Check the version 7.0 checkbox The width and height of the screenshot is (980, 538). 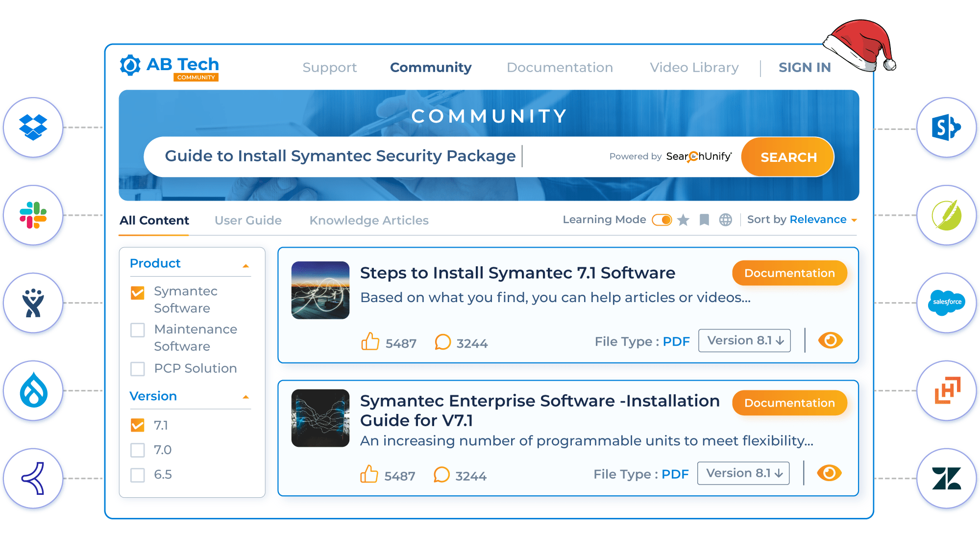[x=138, y=450]
